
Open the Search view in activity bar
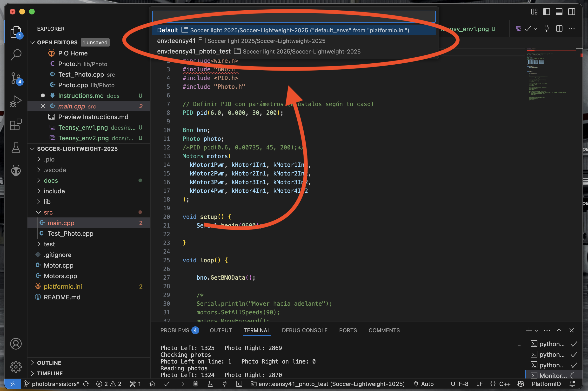pos(16,55)
